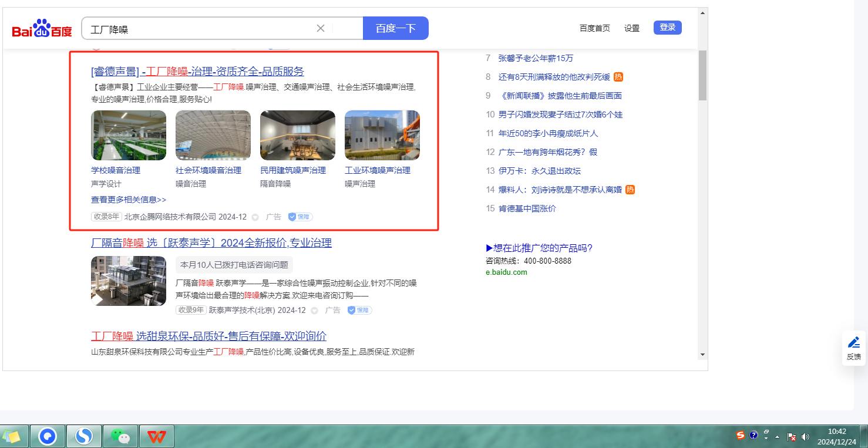This screenshot has height=448, width=868.
Task: Open 百度首页 in the top navigation
Action: [594, 28]
